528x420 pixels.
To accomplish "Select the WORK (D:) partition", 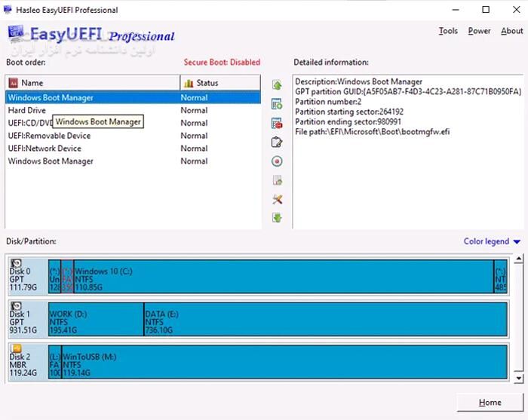I will tap(96, 319).
